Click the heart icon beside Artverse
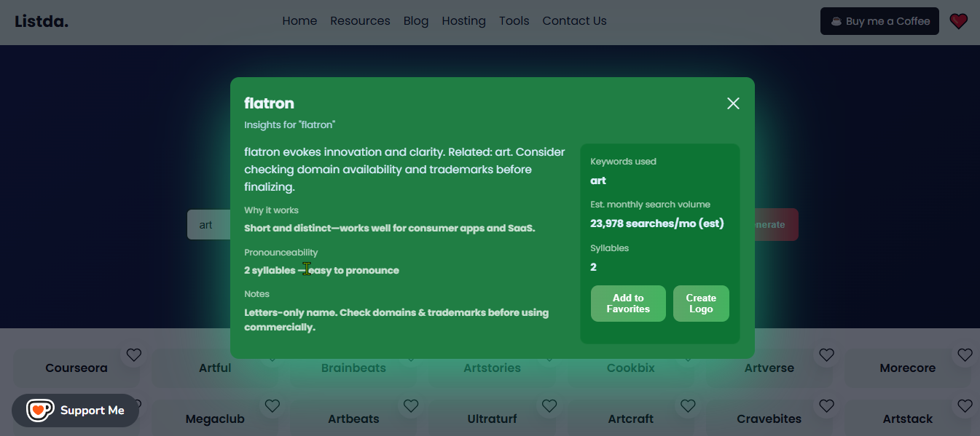Image resolution: width=980 pixels, height=436 pixels. [x=826, y=354]
